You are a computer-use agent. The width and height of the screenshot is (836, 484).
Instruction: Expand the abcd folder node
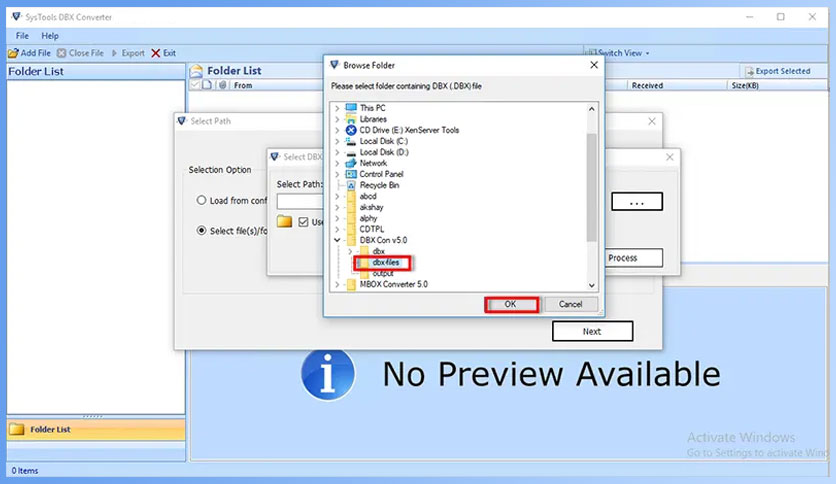tap(337, 196)
